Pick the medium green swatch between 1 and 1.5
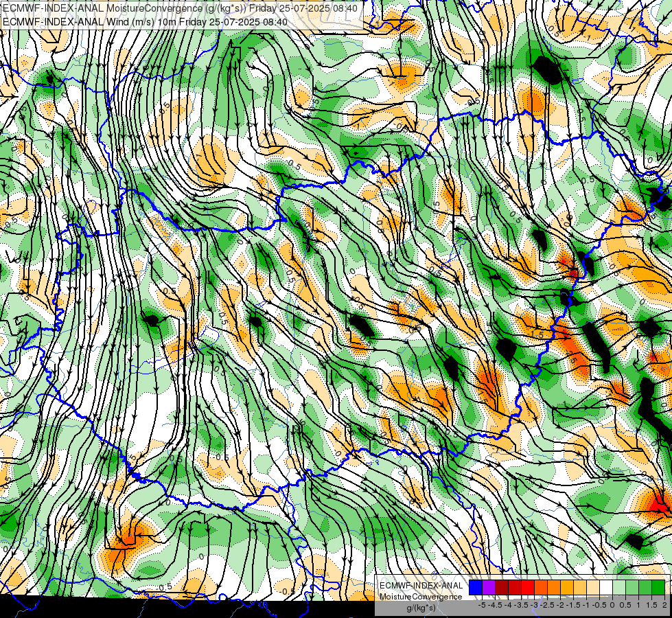 645,588
